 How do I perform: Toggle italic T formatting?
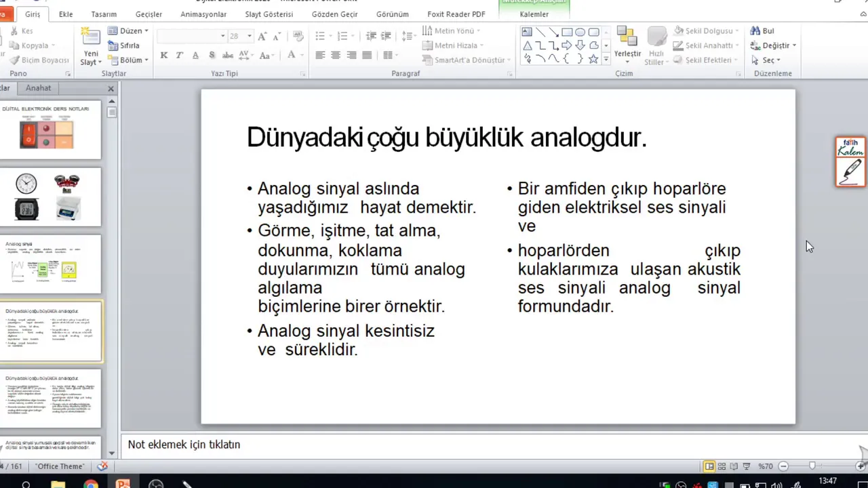180,56
